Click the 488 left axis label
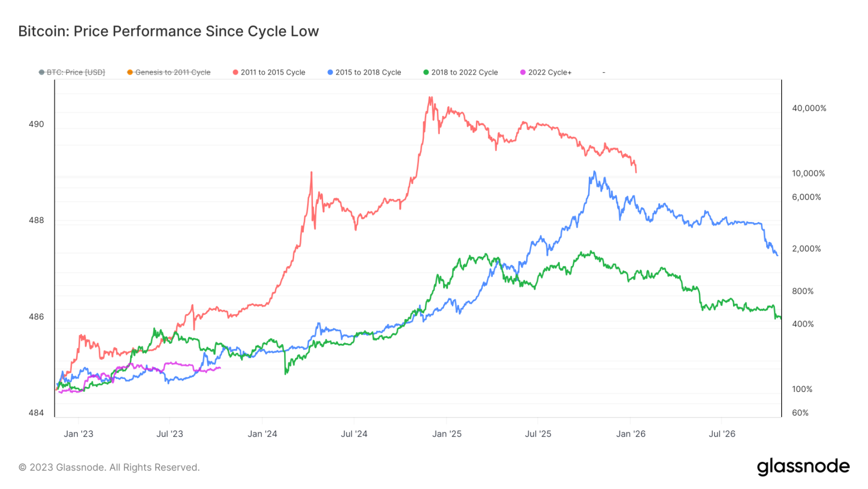868x489 pixels. [x=36, y=220]
